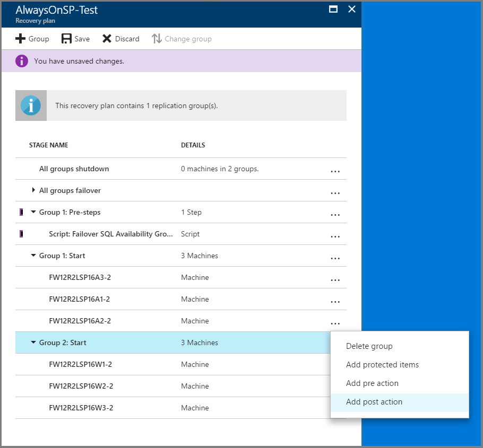Open ellipsis menu for Group 1: Pre-steps
Screen dimensions: 483x448
coord(335,215)
